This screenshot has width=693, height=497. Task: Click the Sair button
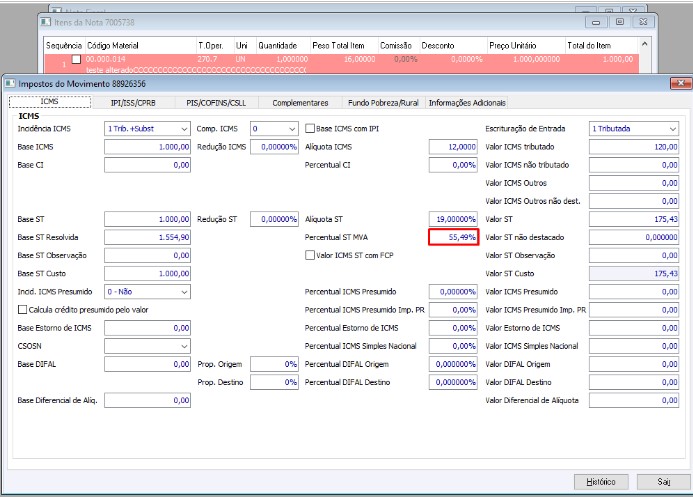click(663, 482)
